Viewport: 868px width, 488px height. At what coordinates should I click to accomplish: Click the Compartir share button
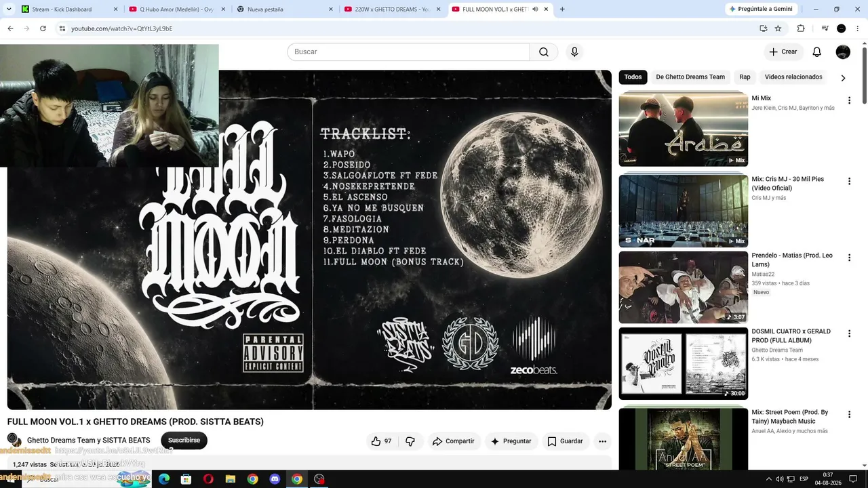click(x=454, y=441)
